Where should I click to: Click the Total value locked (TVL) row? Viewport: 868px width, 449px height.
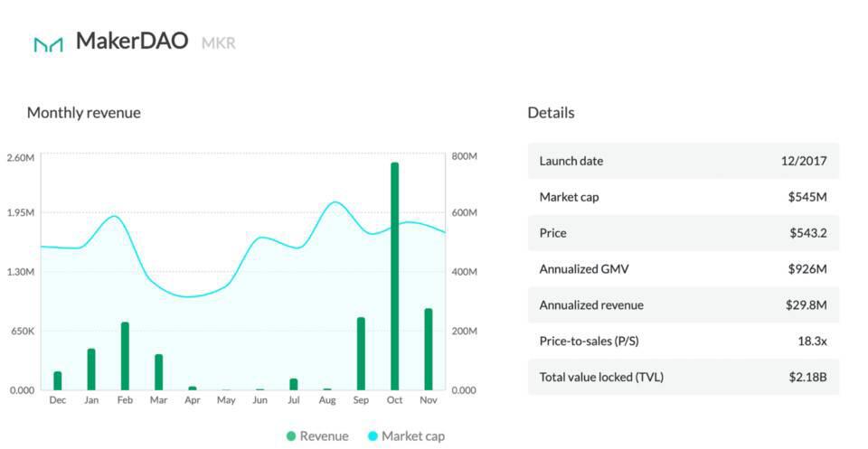pyautogui.click(x=683, y=377)
